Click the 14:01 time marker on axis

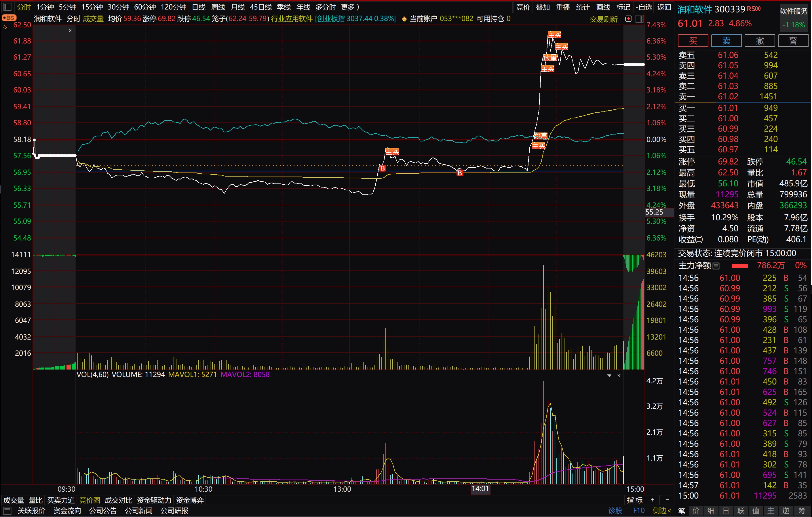pos(480,489)
